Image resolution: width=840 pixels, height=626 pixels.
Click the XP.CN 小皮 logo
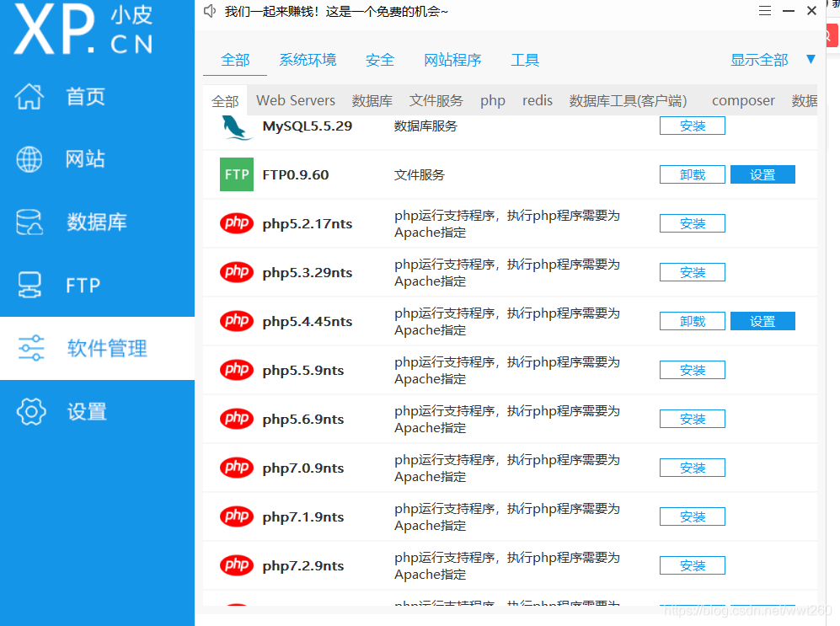83,29
